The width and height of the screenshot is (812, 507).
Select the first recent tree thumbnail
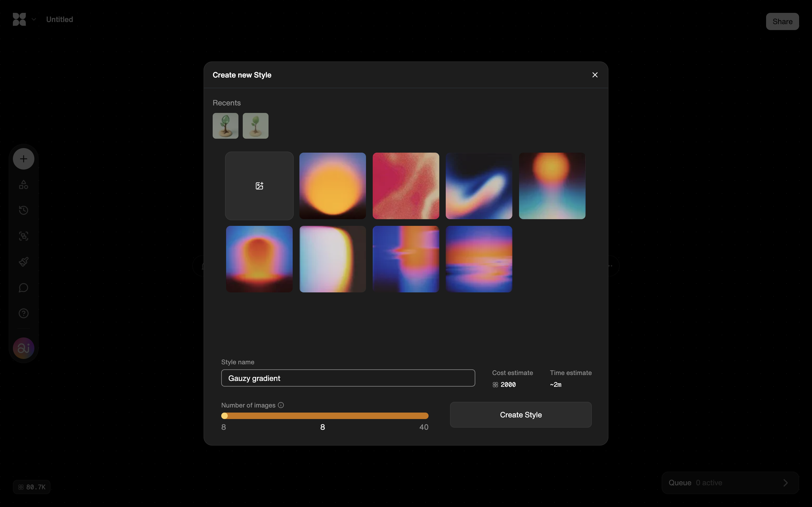(x=226, y=126)
